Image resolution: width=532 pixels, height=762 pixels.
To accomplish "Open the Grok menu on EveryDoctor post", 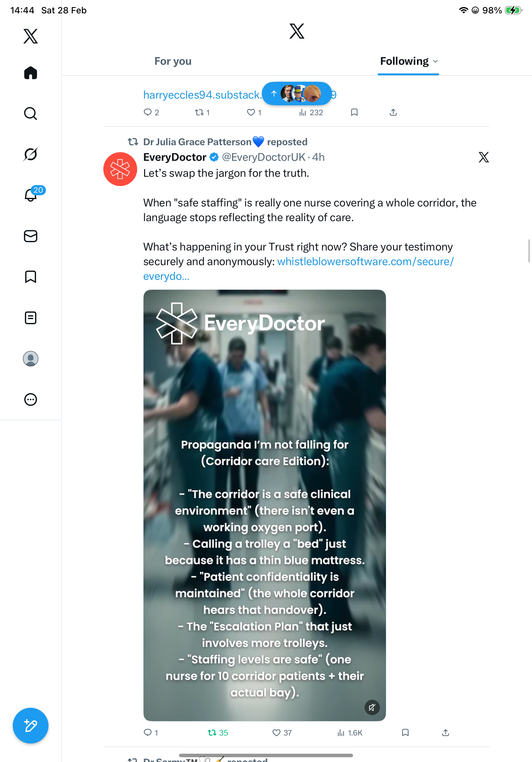I will click(x=484, y=157).
